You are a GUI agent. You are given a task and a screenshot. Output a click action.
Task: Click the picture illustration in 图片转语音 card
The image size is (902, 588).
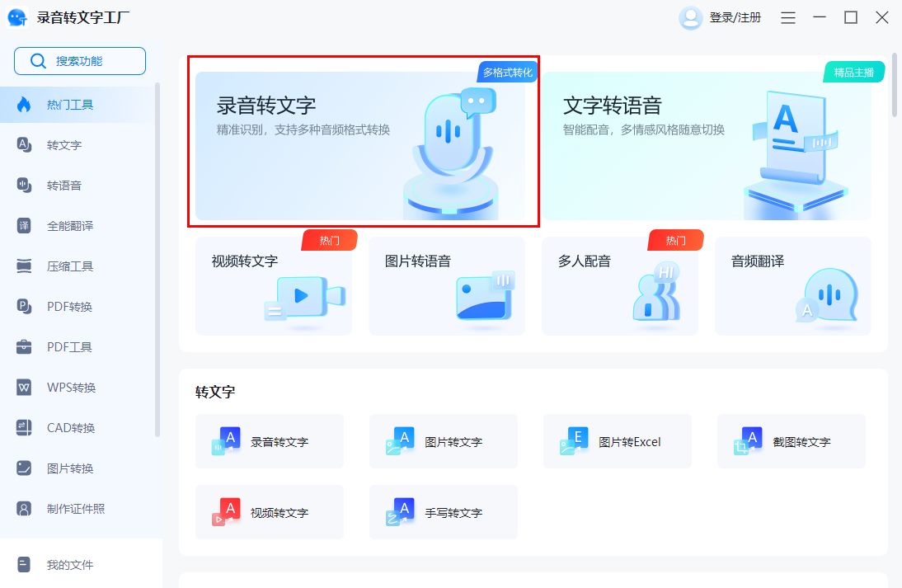click(x=485, y=295)
